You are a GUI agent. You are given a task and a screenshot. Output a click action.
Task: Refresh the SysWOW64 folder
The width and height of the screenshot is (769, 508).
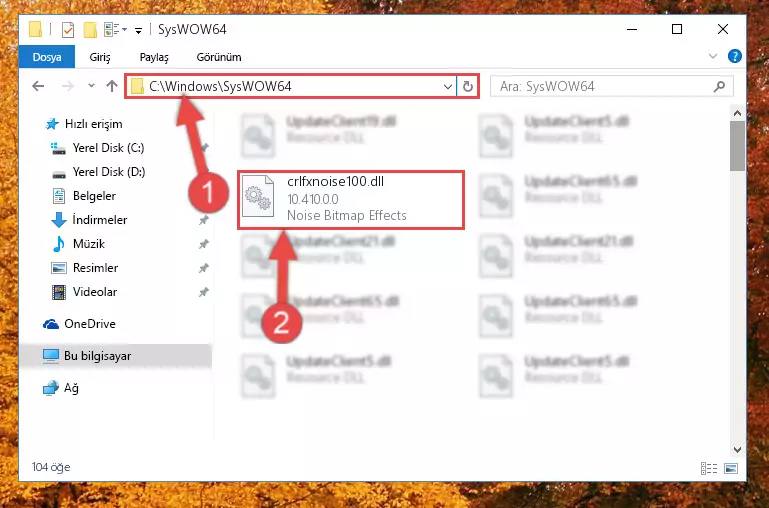[468, 87]
